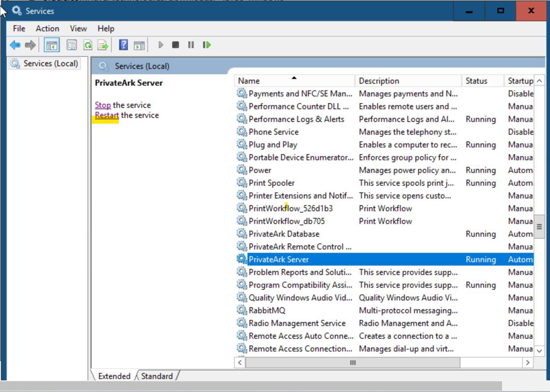Click the Export List toolbar icon
The image size is (550, 392).
pos(103,45)
